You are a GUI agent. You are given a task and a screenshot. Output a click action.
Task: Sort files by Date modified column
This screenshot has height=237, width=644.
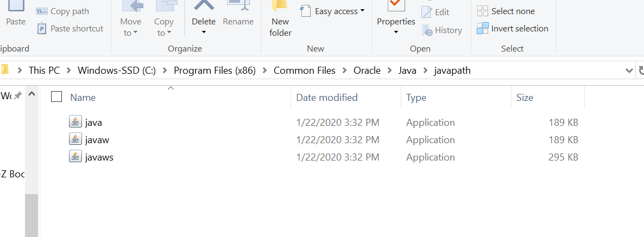(327, 98)
